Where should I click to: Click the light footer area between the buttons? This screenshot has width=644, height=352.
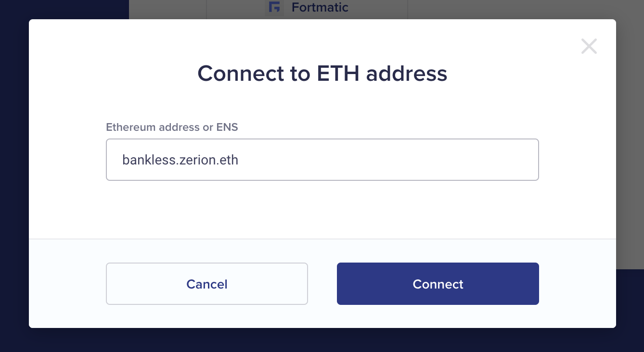322,284
